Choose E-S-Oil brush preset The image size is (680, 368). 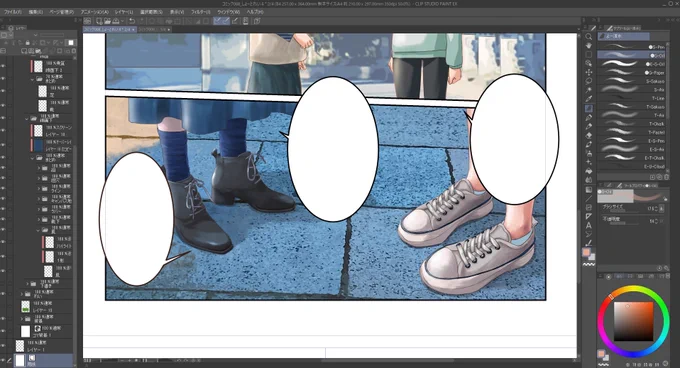[633, 64]
